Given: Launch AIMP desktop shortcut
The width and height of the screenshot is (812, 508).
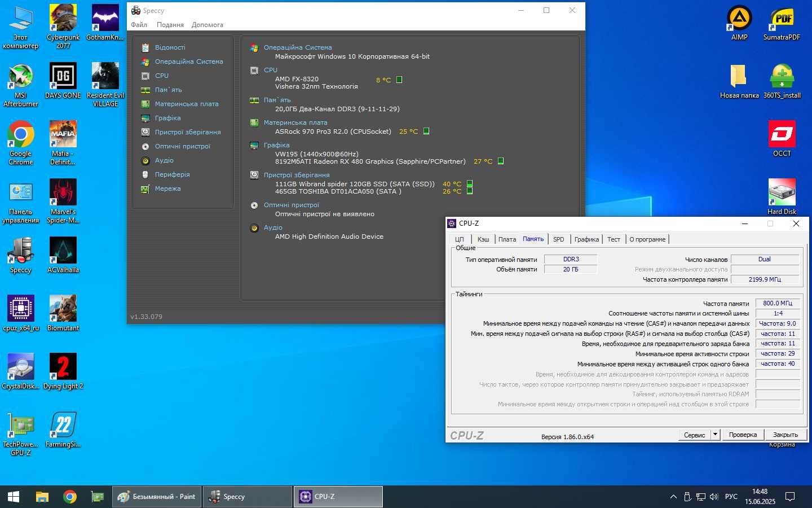Looking at the screenshot, I should pyautogui.click(x=739, y=23).
